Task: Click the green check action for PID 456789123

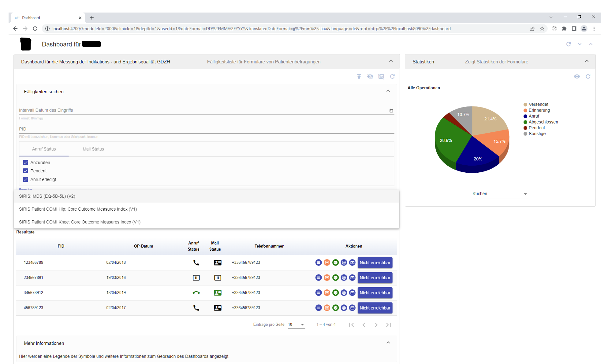Action: click(335, 308)
